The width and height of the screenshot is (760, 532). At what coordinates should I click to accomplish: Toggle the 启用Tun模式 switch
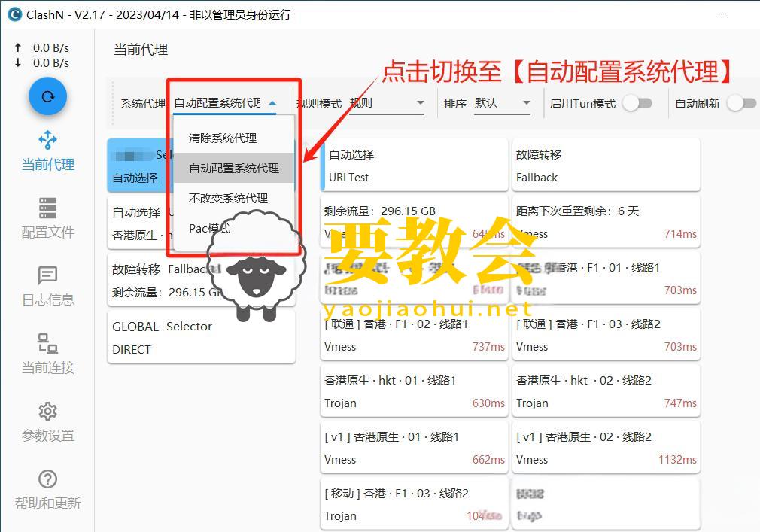click(637, 103)
